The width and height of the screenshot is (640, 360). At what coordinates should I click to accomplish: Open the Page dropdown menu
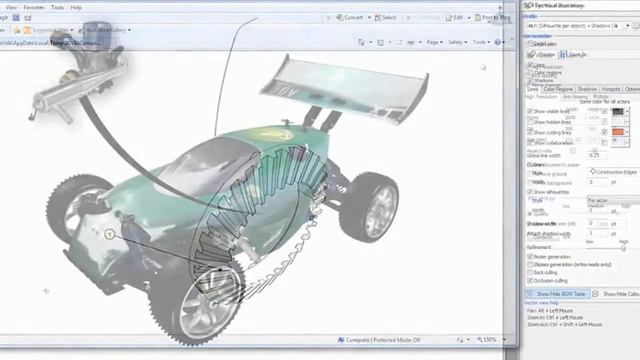[435, 42]
